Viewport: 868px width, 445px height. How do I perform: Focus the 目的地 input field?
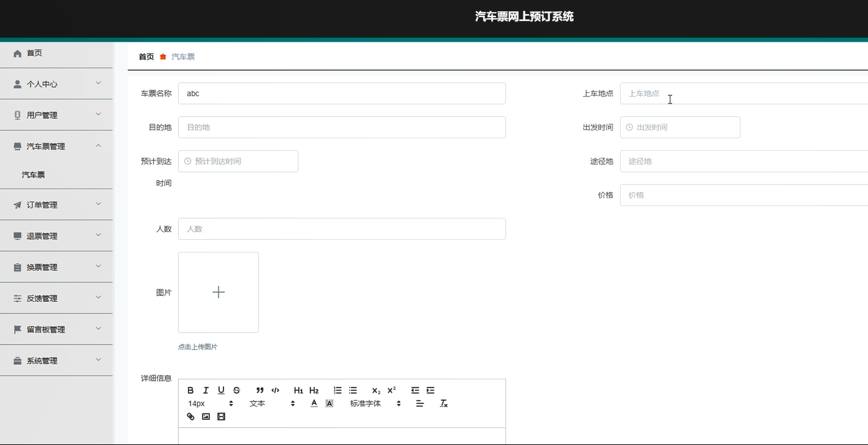coord(342,127)
